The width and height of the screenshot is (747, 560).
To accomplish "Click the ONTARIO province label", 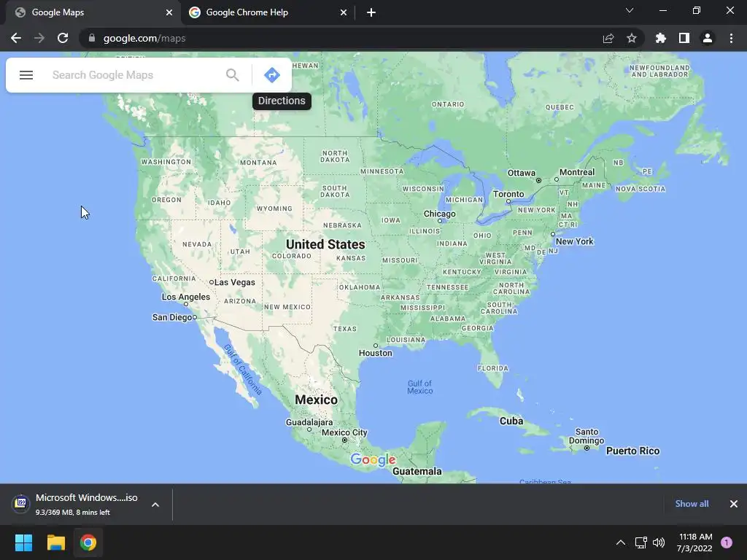I will [447, 104].
